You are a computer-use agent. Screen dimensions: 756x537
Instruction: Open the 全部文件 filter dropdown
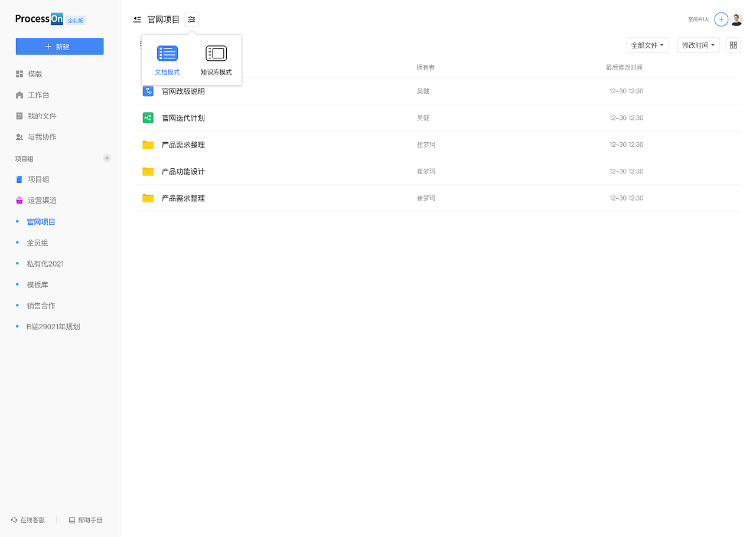click(x=648, y=45)
